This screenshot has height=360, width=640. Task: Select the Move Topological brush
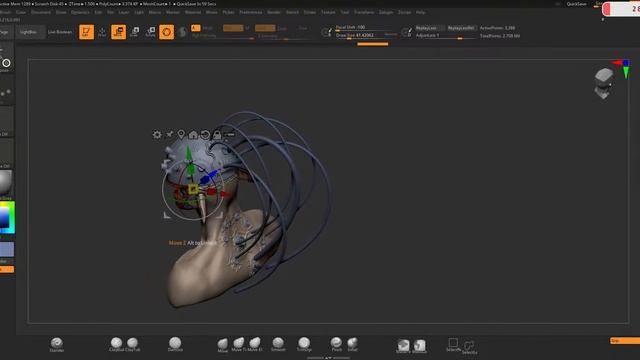(238, 344)
